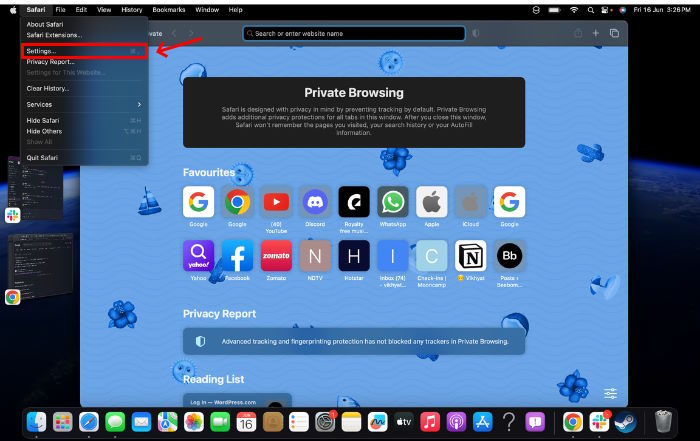Select Chrome window thumbnail in Stage Manager
This screenshot has height=441, width=700.
(x=40, y=267)
